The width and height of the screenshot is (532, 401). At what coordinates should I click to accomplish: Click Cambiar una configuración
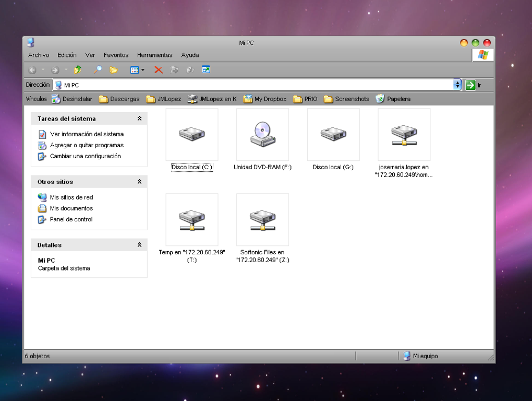[x=79, y=156]
